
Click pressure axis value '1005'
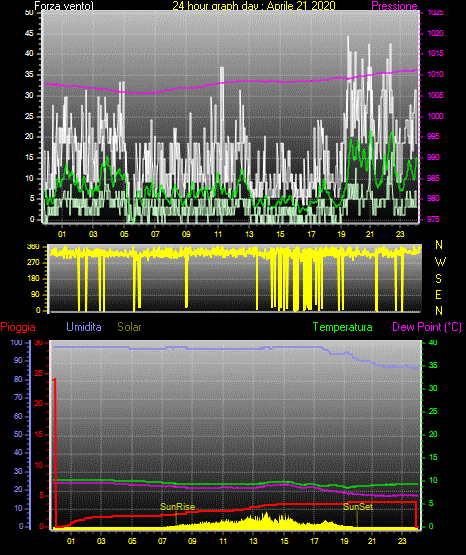[436, 95]
